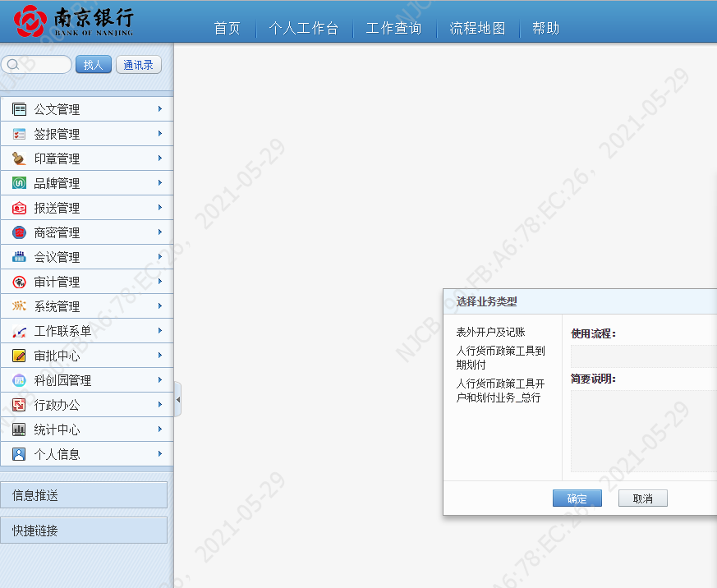Open the 个人信息 sidebar item
The height and width of the screenshot is (588, 717).
point(87,454)
